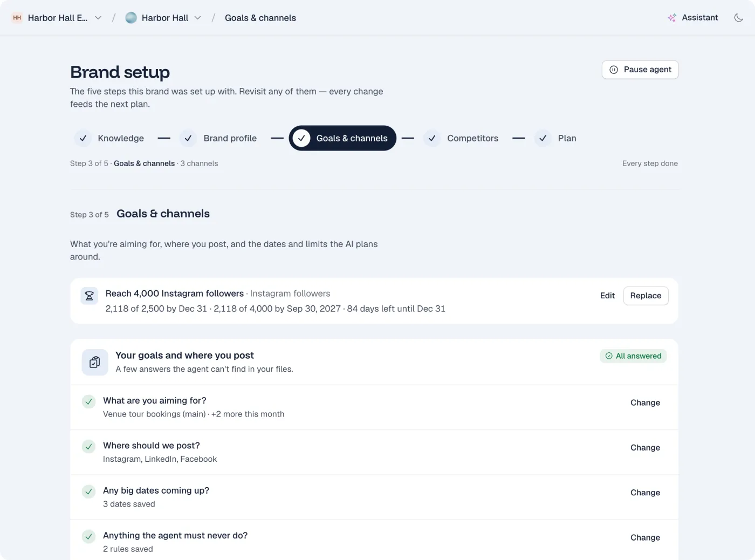Open the Assistant panel
The image size is (755, 560).
click(693, 18)
